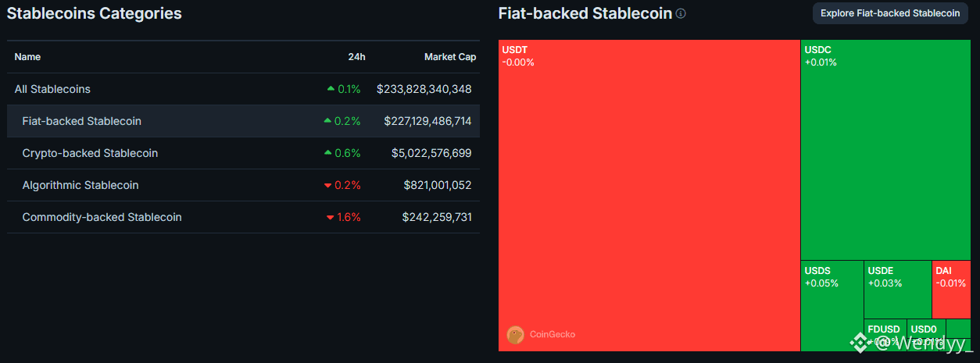The height and width of the screenshot is (363, 980).
Task: Choose the Algorithmic Stablecoin category
Action: tap(80, 185)
